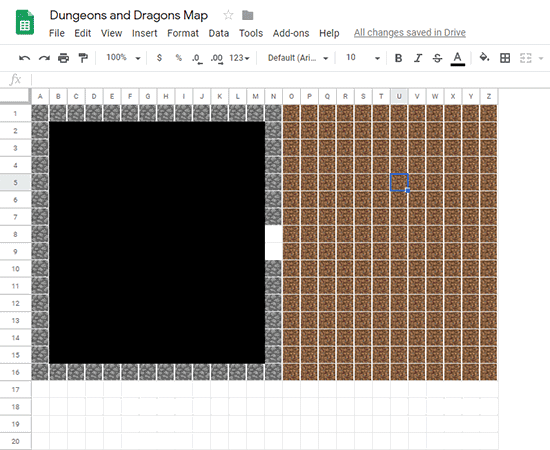Select the column U header

[399, 96]
